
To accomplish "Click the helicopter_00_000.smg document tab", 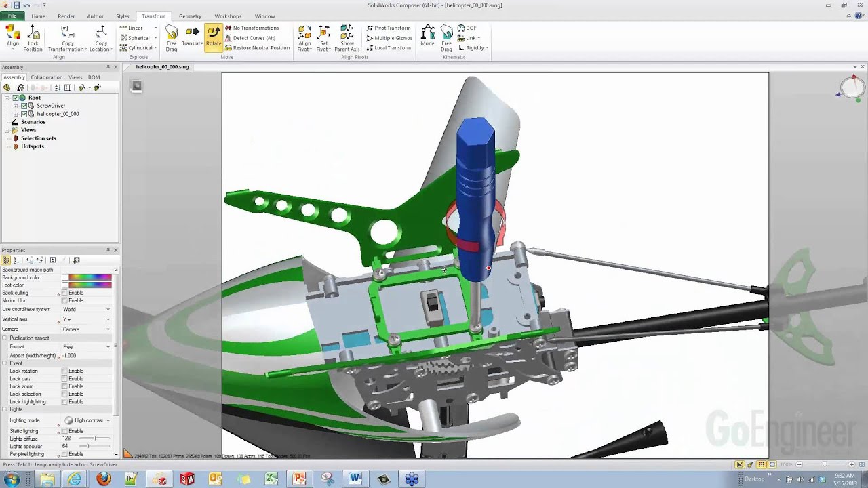I will coord(162,67).
